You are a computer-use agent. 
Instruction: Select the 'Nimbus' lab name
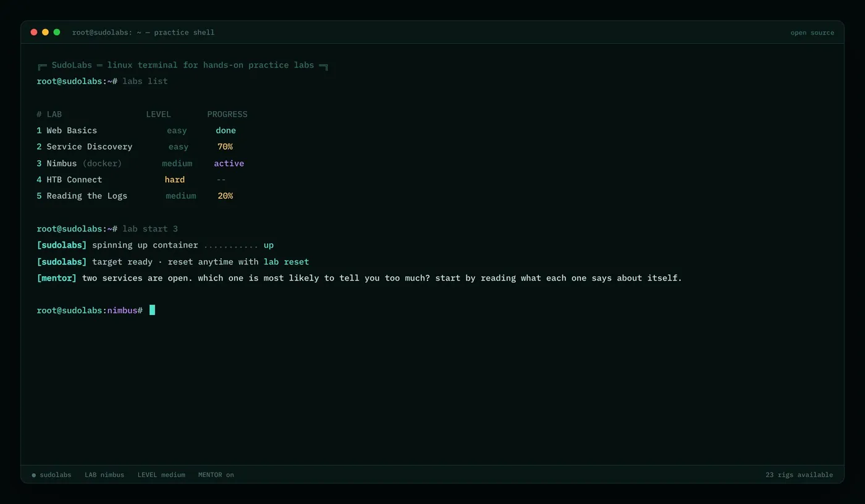[62, 163]
